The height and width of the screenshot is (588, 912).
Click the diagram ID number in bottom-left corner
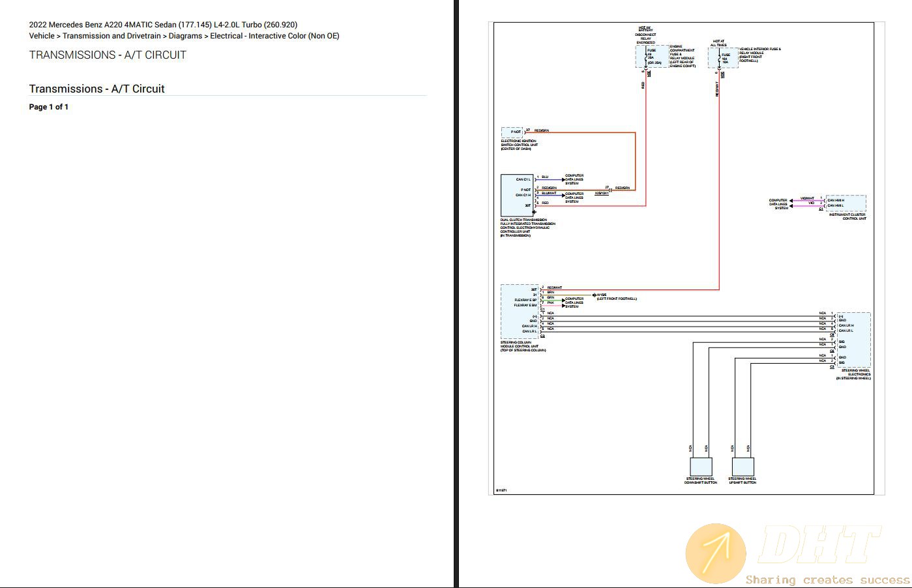(x=501, y=490)
